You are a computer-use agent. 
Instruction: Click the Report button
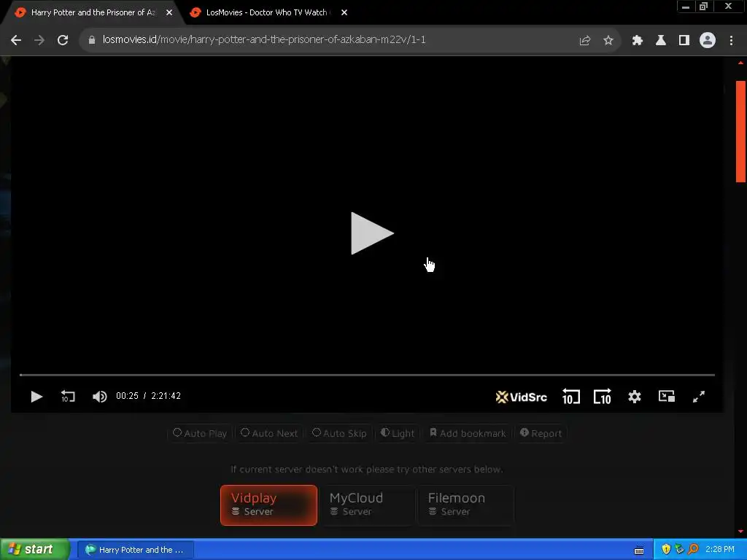(x=541, y=433)
